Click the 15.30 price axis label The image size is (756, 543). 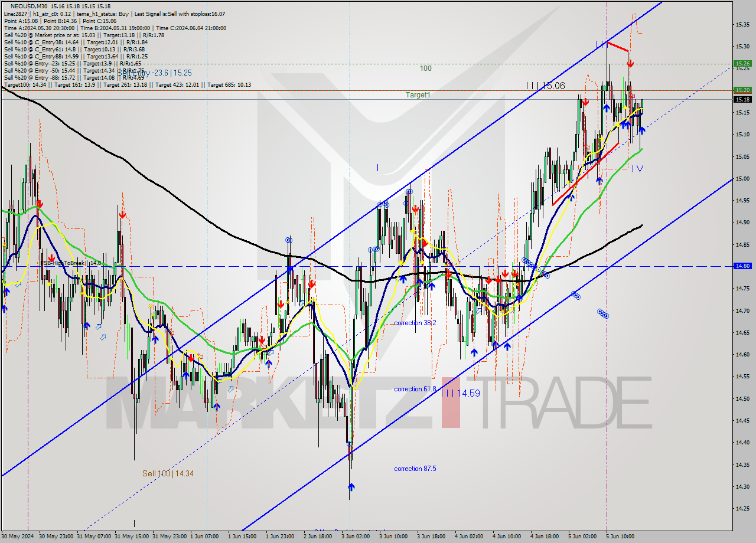pyautogui.click(x=742, y=46)
